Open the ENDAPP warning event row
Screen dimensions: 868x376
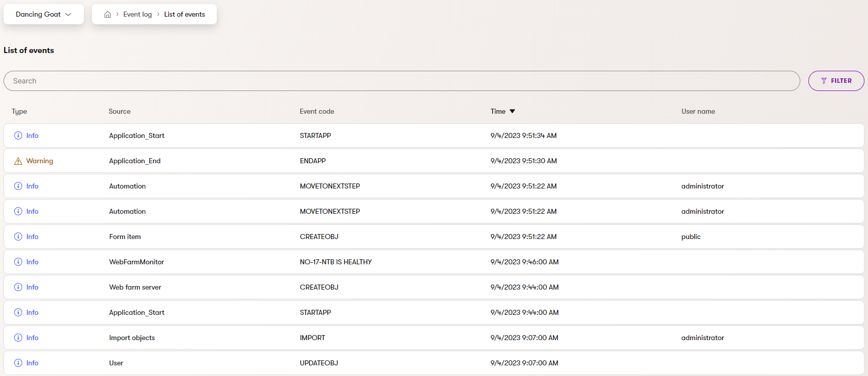(x=313, y=161)
